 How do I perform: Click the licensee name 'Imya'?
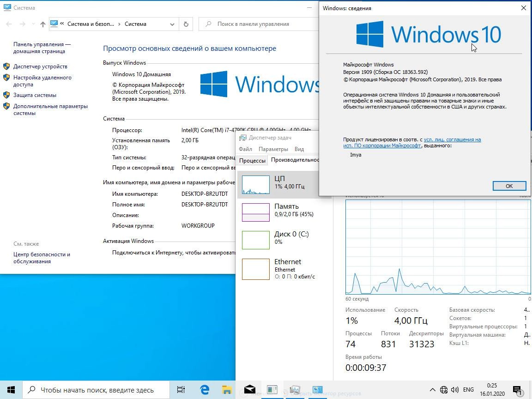pyautogui.click(x=356, y=155)
